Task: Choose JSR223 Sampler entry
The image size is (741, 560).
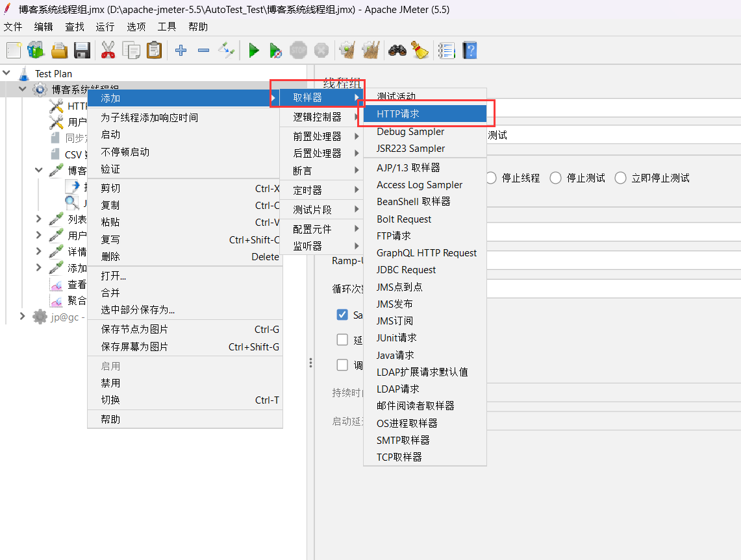Action: [x=425, y=148]
